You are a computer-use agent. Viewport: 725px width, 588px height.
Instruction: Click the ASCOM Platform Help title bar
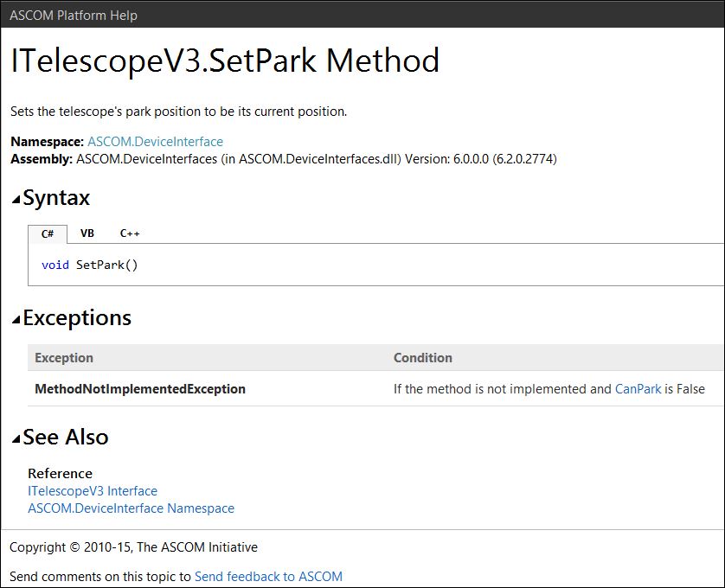[74, 15]
